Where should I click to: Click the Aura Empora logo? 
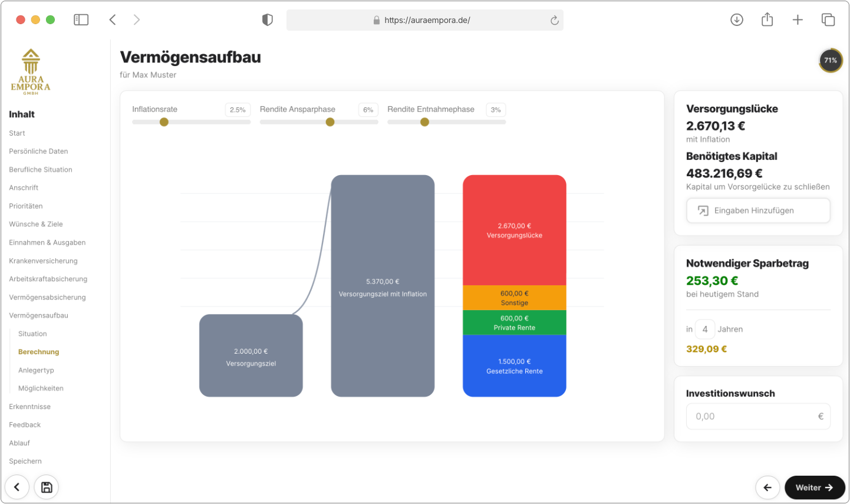click(x=31, y=72)
